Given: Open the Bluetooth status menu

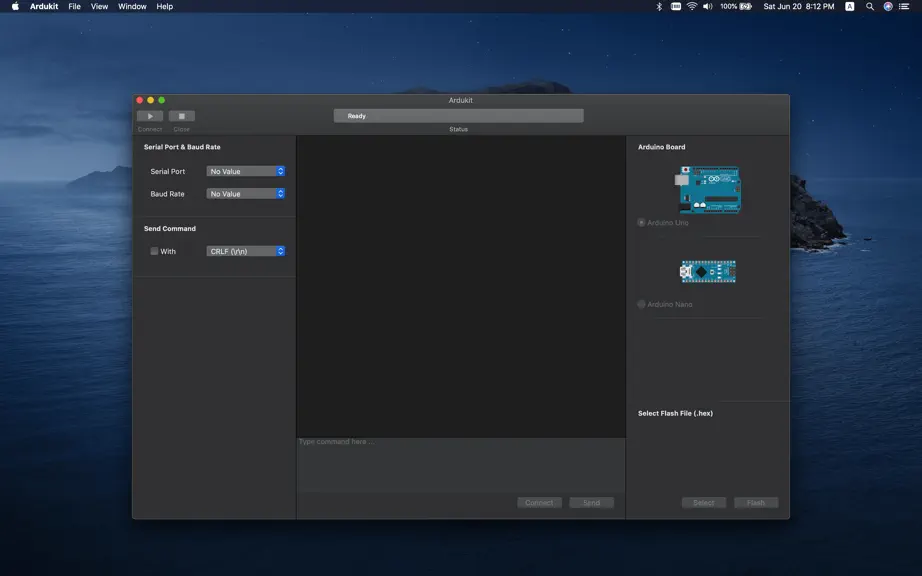Looking at the screenshot, I should 659,6.
